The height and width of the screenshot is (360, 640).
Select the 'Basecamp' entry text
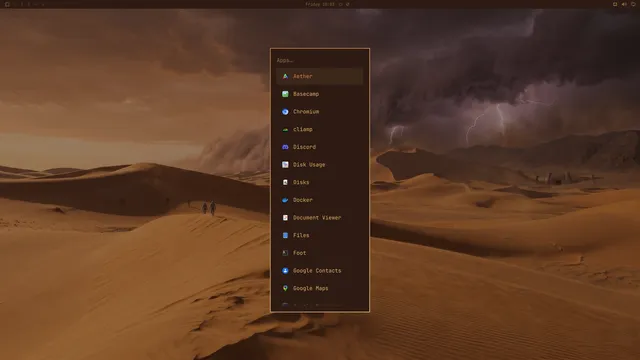tap(306, 94)
